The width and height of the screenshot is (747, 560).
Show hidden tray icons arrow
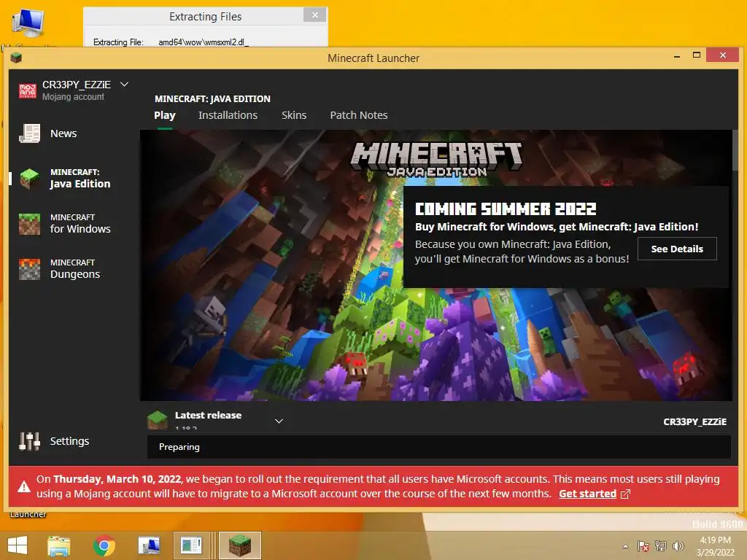[x=625, y=546]
